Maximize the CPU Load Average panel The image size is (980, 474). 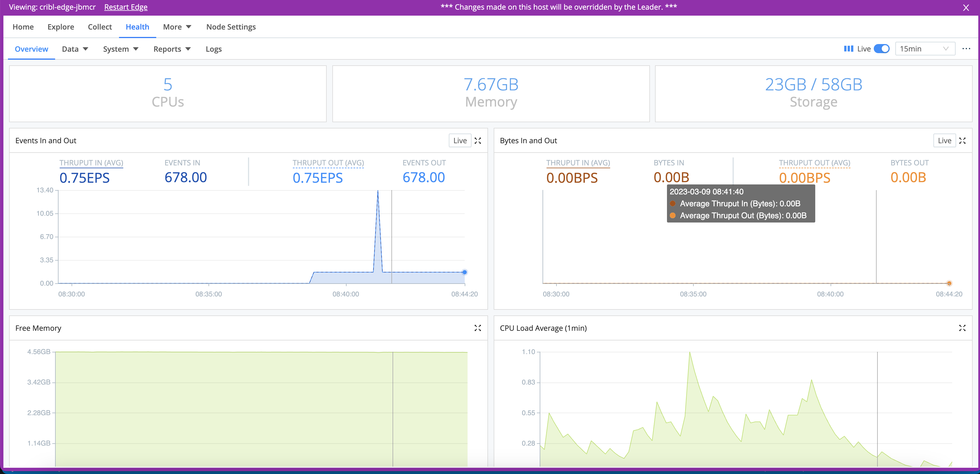[x=962, y=328]
